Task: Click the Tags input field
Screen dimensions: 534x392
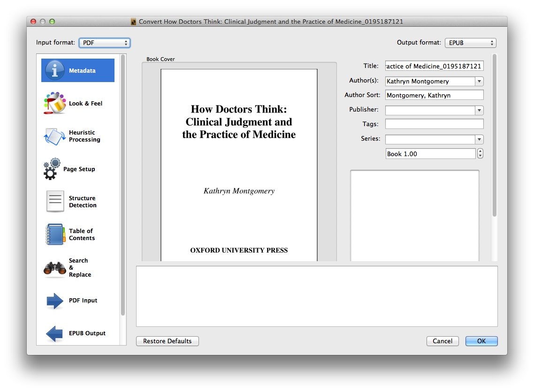Action: point(434,124)
